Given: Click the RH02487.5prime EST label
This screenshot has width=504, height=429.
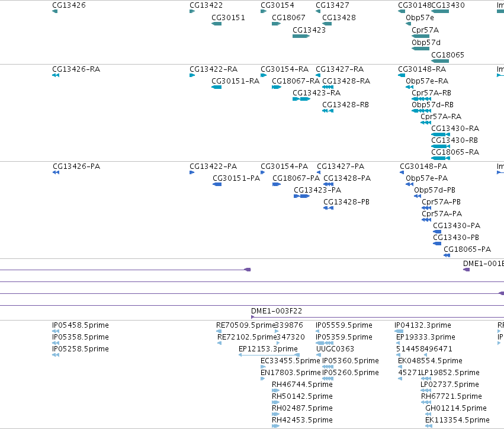Looking at the screenshot, I should [x=302, y=408].
